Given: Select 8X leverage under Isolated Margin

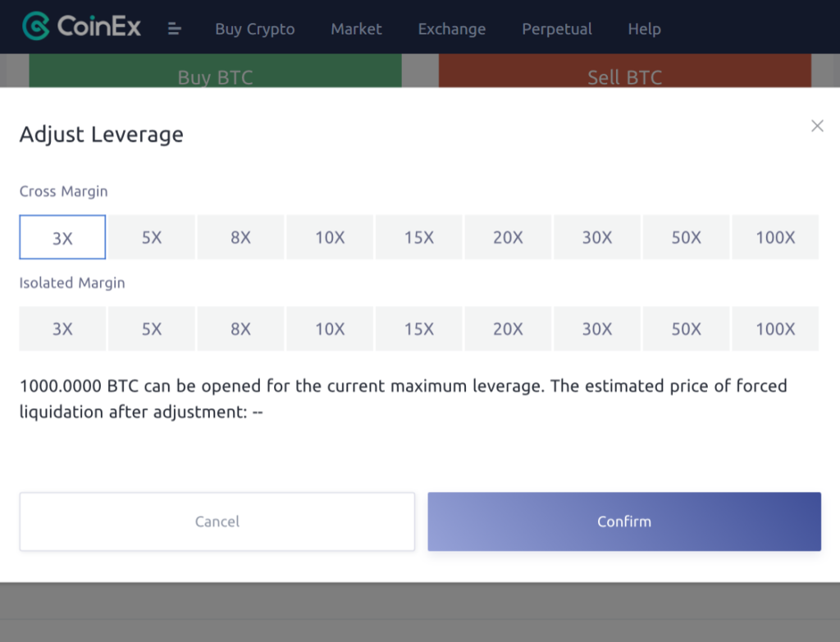Looking at the screenshot, I should tap(240, 329).
